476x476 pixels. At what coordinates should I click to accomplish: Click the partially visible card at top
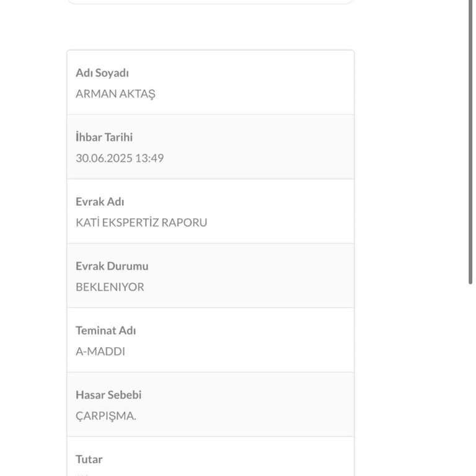pos(210,2)
